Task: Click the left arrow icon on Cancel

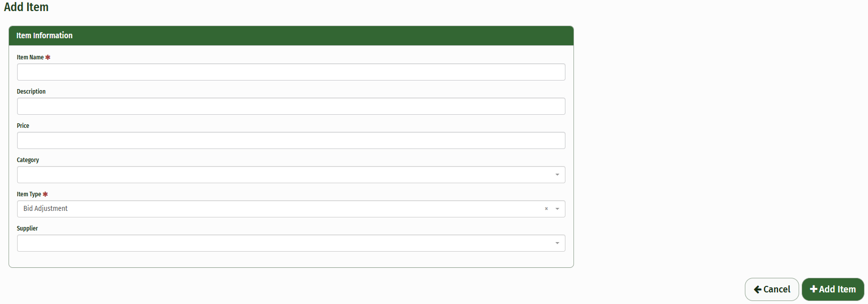Action: coord(757,289)
